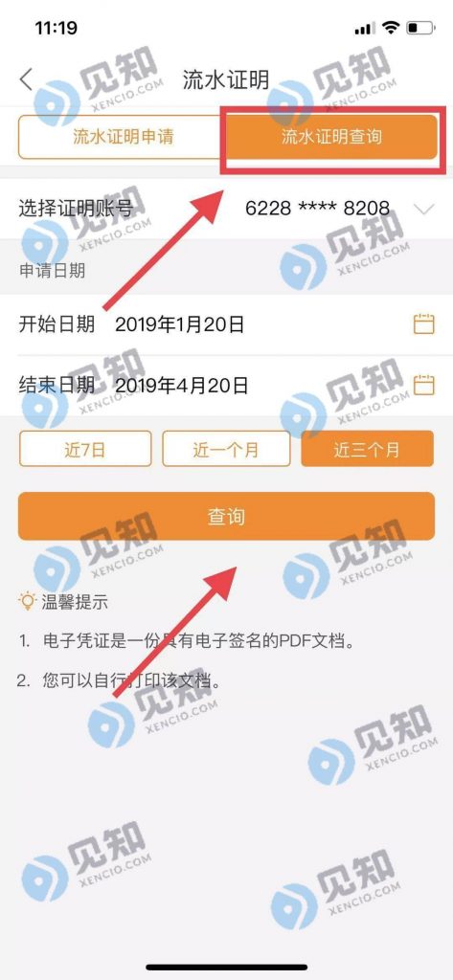
Task: Open the end date calendar icon
Action: click(x=423, y=385)
